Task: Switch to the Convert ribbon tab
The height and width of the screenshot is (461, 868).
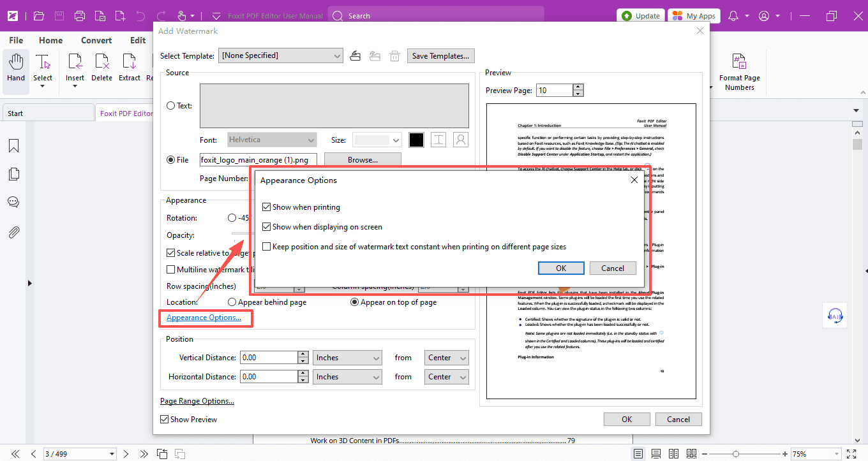Action: click(96, 40)
